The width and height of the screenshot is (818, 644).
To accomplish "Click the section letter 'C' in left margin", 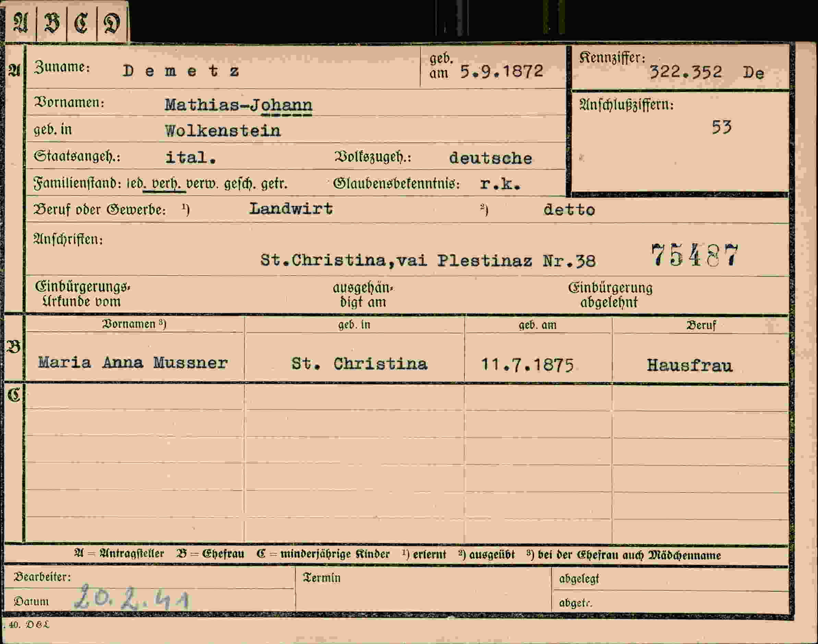I will 14,395.
